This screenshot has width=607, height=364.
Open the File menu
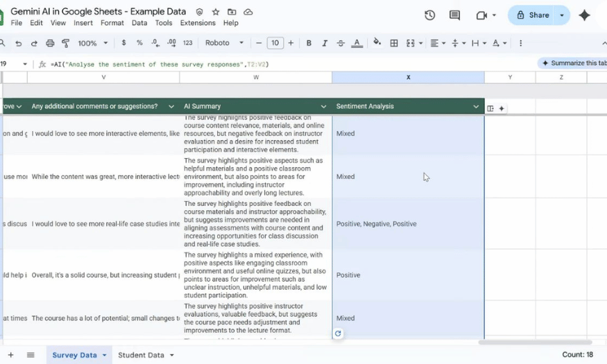click(x=16, y=23)
